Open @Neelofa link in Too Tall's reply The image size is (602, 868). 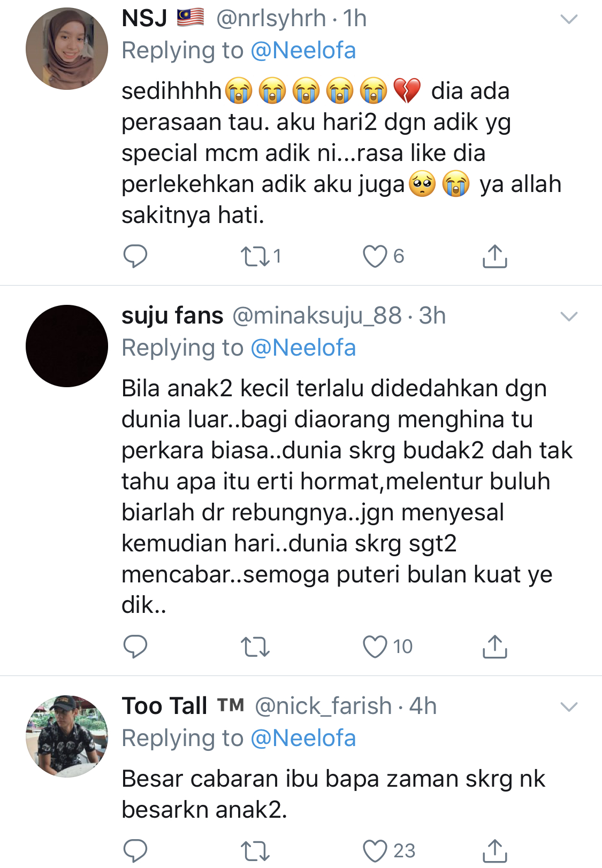pos(303,739)
